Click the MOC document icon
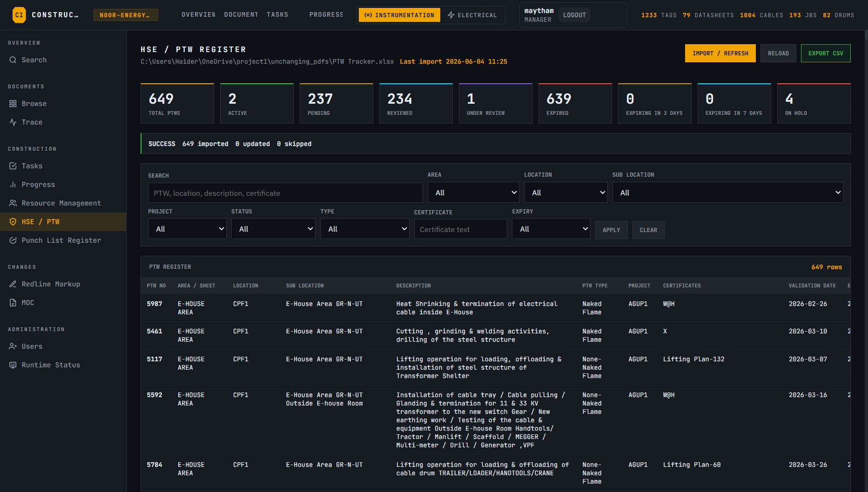 13,303
